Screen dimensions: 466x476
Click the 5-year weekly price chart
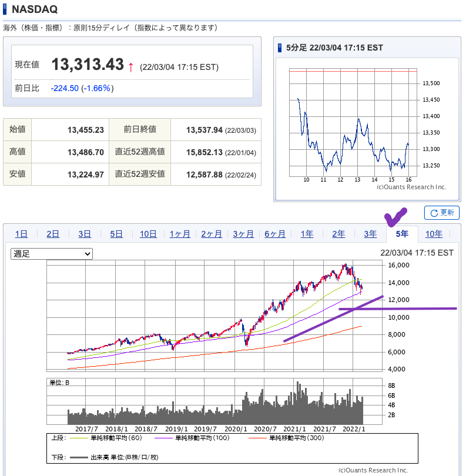[x=214, y=316]
